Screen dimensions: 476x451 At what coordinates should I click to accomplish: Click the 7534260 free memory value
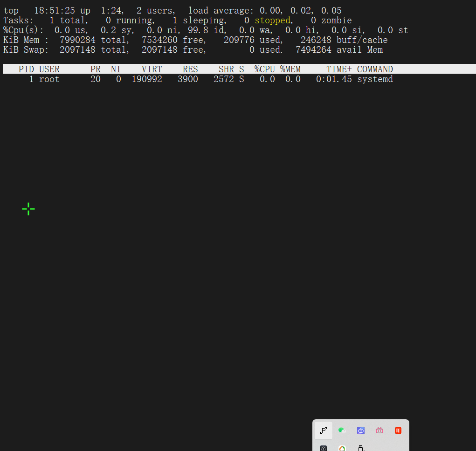(x=159, y=40)
